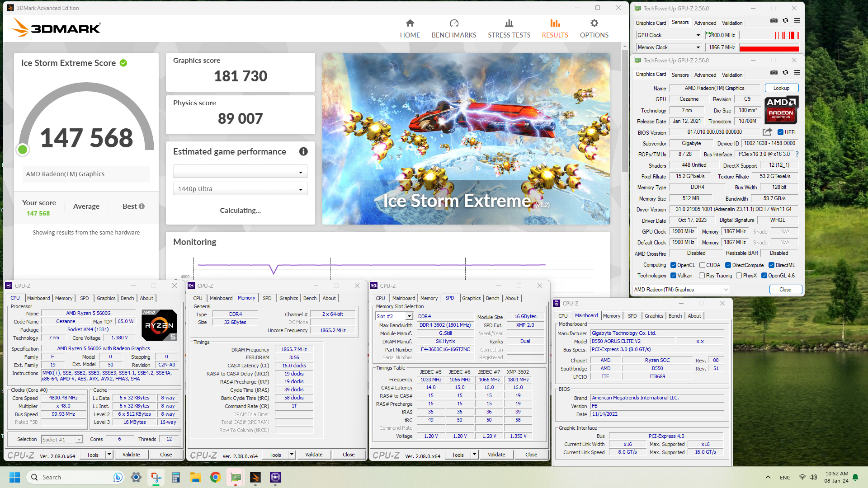The height and width of the screenshot is (488, 868).
Task: Open the Slot #2 memory slot dropdown
Action: [x=394, y=316]
